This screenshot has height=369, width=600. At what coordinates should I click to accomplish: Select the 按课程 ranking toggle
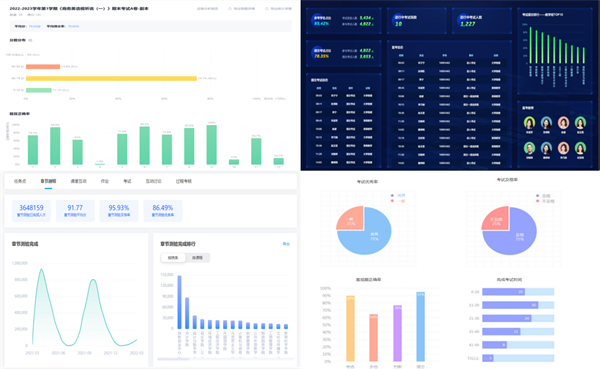tap(197, 258)
